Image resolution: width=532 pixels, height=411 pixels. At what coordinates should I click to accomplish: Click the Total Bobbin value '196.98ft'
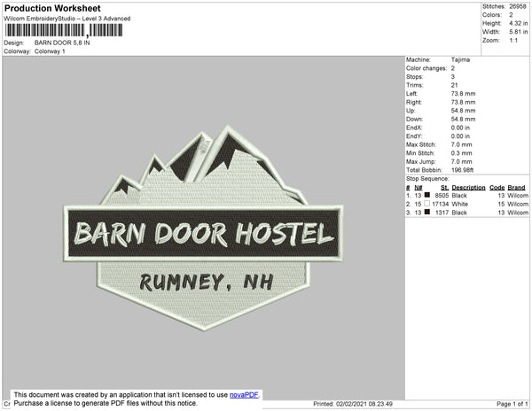462,170
